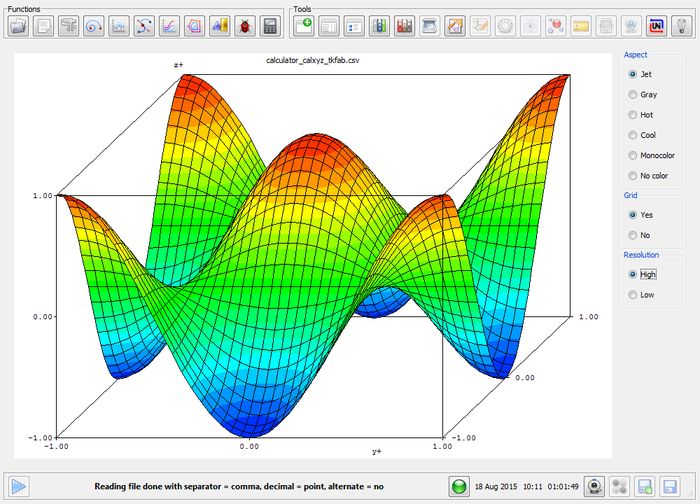
Task: Open the mountain and gold bar function
Action: 220,26
